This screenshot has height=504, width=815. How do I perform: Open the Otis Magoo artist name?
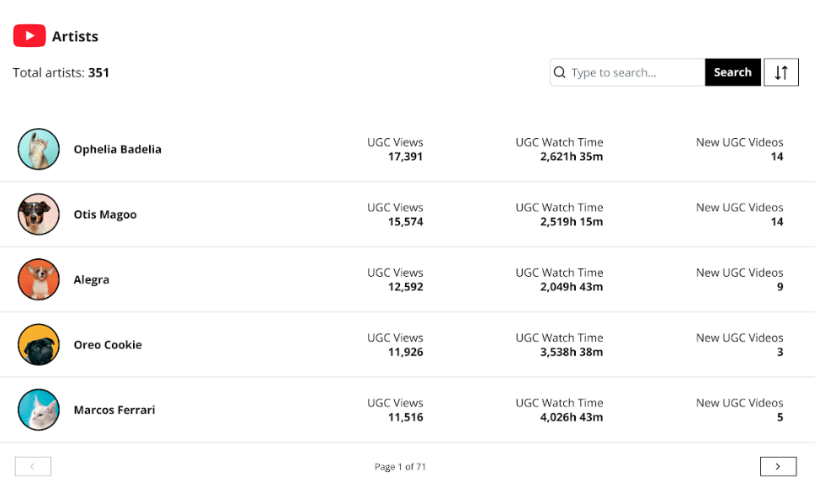pos(105,215)
